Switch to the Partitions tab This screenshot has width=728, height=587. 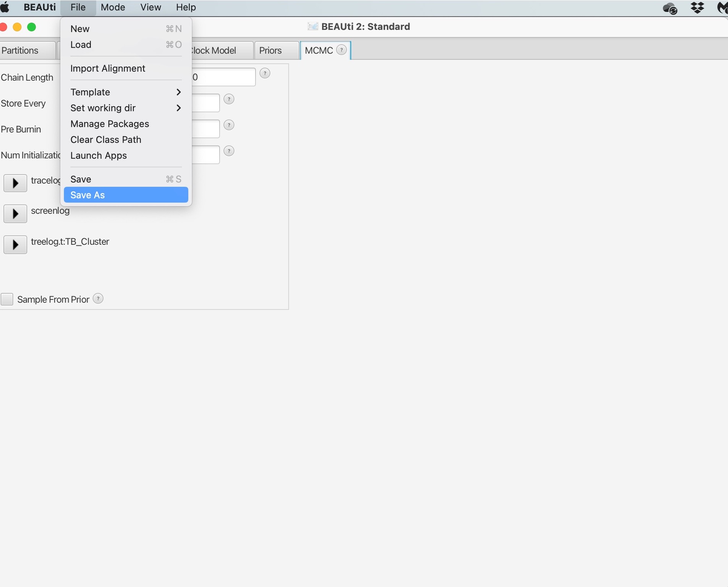click(20, 50)
